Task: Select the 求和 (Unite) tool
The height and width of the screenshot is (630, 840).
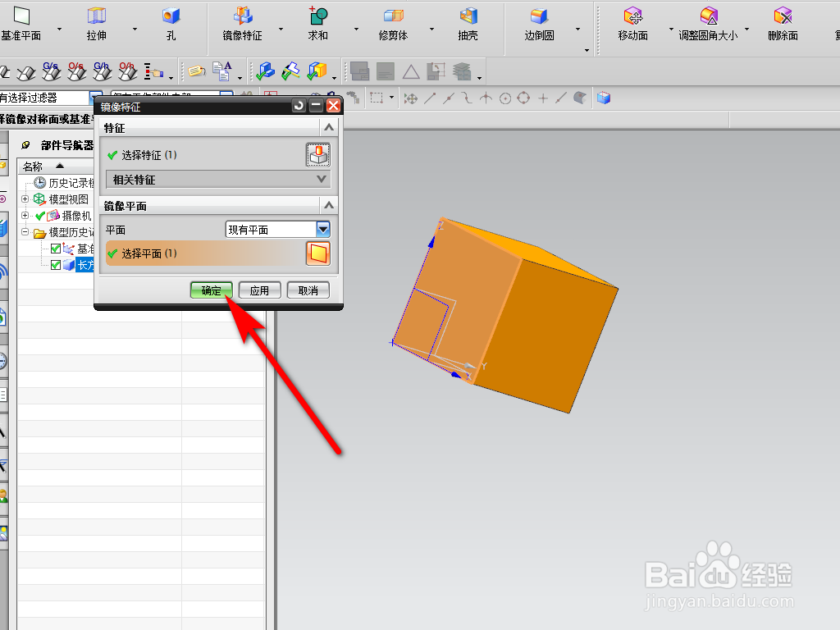Action: 317,24
